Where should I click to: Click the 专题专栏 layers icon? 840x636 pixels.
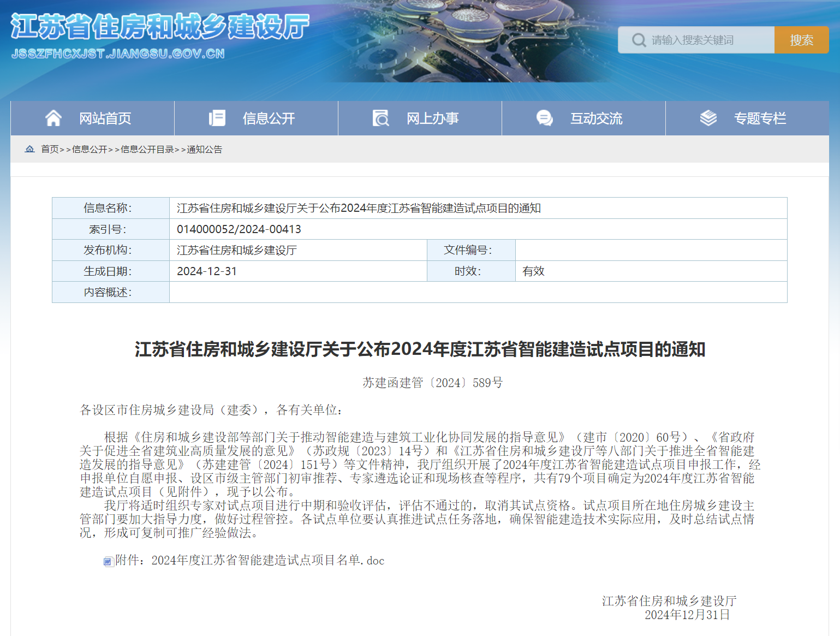[708, 118]
